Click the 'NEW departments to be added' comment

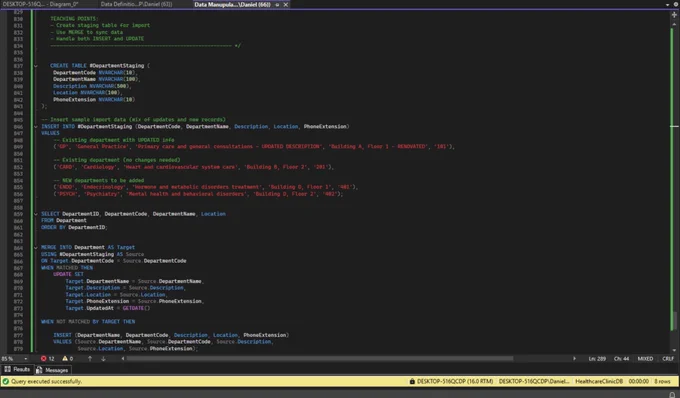[98, 180]
